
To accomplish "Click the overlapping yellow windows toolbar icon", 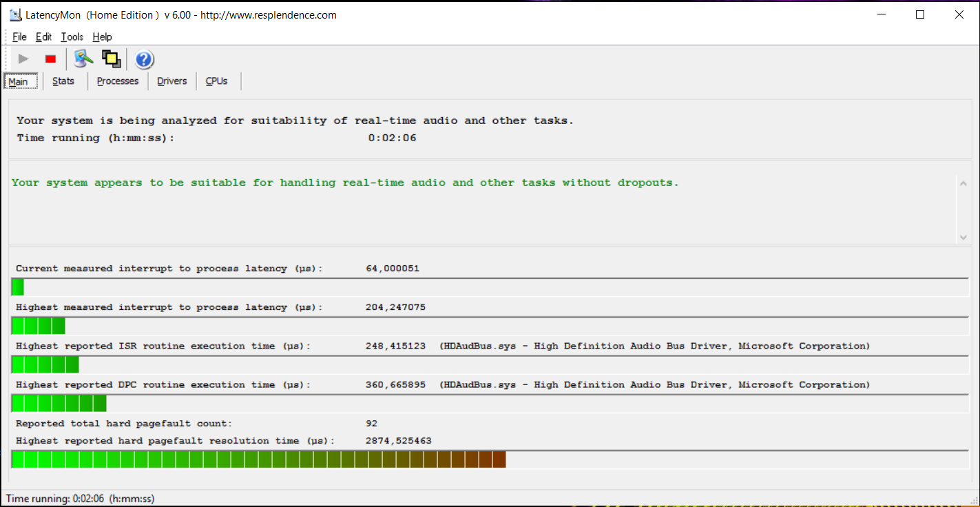I will point(112,59).
